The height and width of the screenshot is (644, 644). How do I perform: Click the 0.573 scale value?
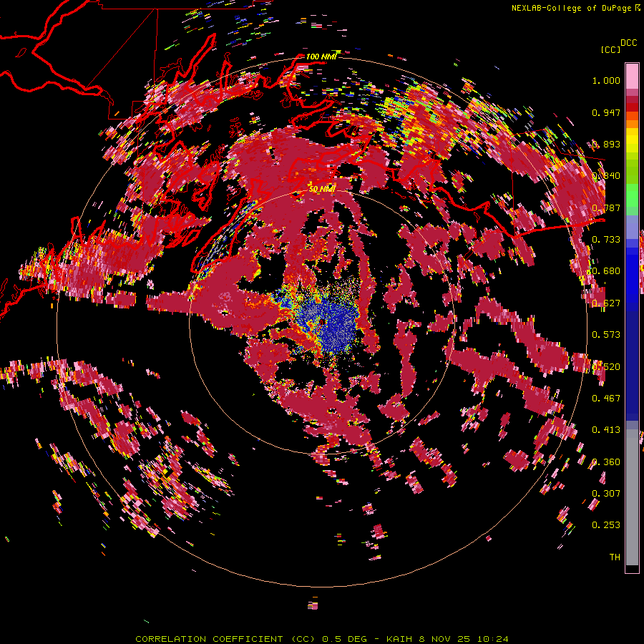pyautogui.click(x=606, y=335)
